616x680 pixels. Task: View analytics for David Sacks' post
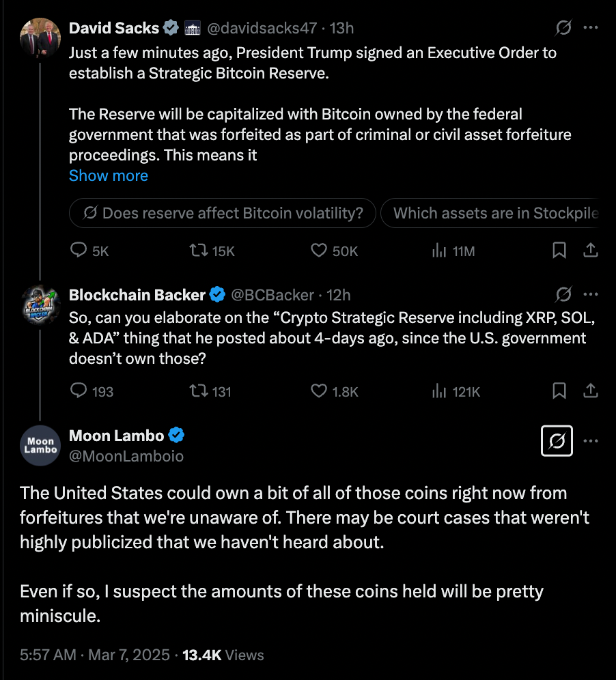(439, 251)
